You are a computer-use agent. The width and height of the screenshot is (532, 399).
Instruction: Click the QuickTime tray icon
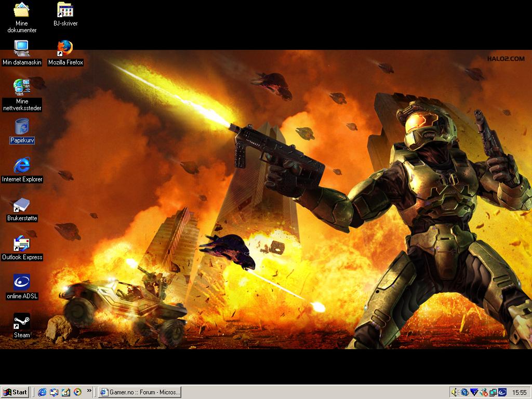click(464, 392)
